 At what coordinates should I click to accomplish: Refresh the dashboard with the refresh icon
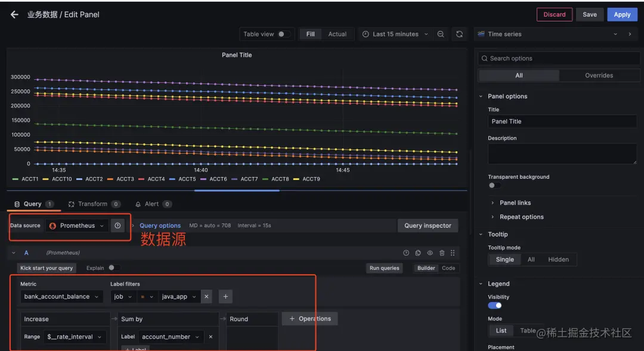tap(460, 34)
